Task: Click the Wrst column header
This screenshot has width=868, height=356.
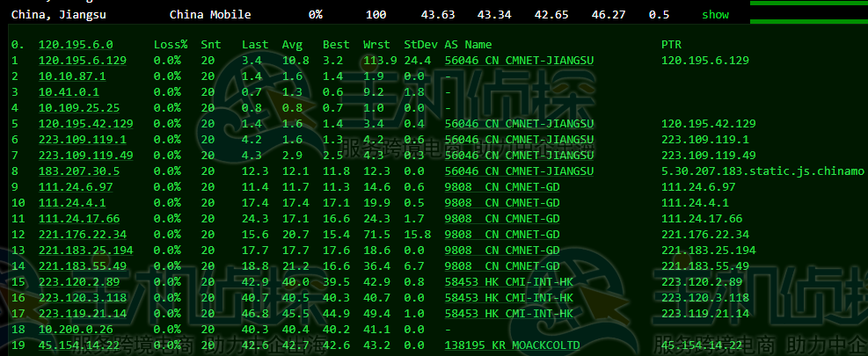Action: click(x=377, y=44)
